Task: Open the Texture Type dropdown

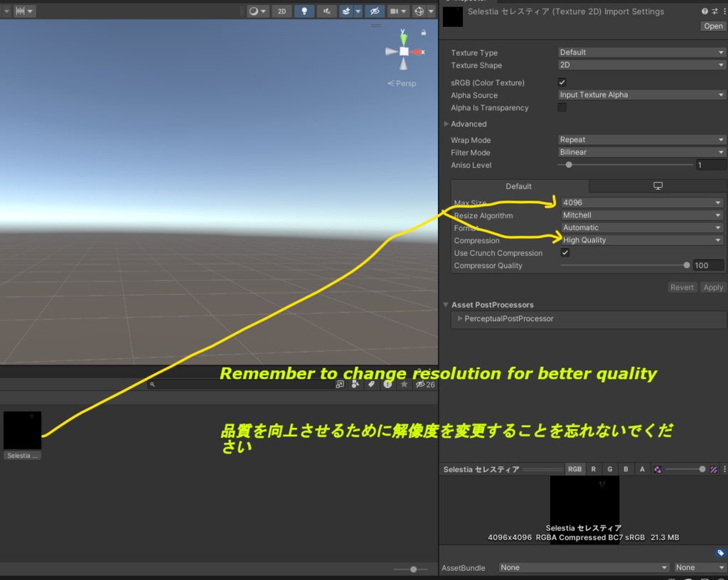Action: tap(642, 53)
